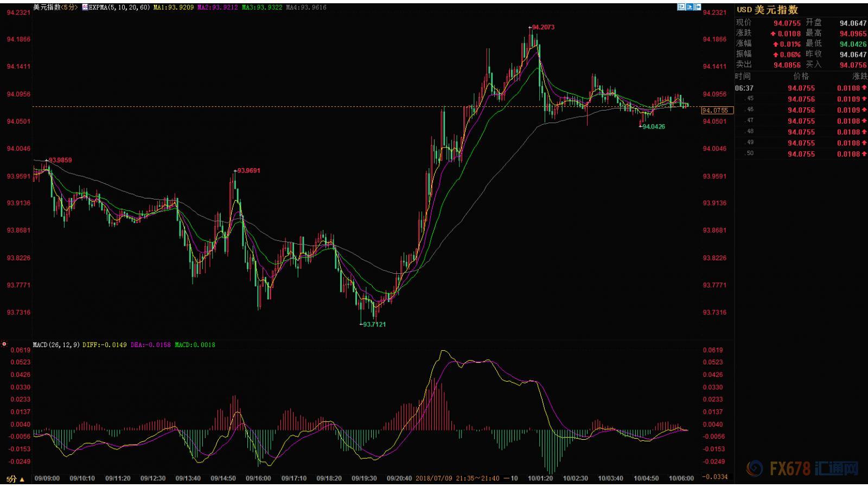Click the USD 美元指数 panel title
This screenshot has width=868, height=488.
[767, 10]
